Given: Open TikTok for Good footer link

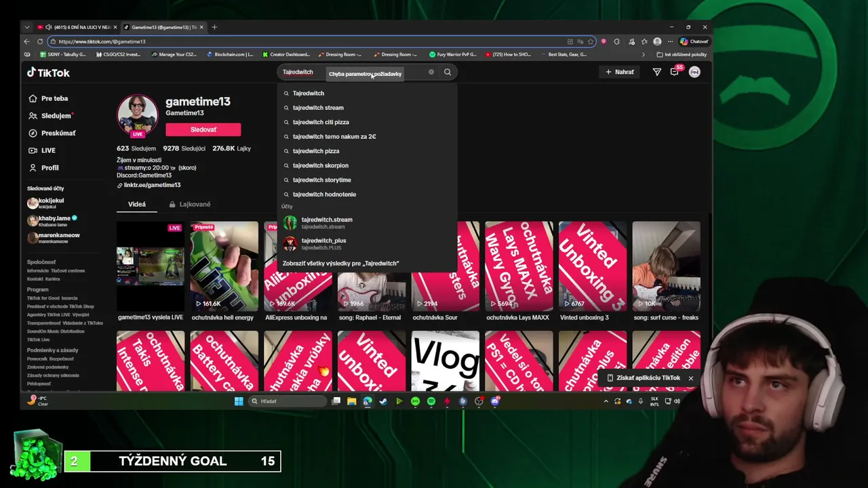Looking at the screenshot, I should click(43, 298).
